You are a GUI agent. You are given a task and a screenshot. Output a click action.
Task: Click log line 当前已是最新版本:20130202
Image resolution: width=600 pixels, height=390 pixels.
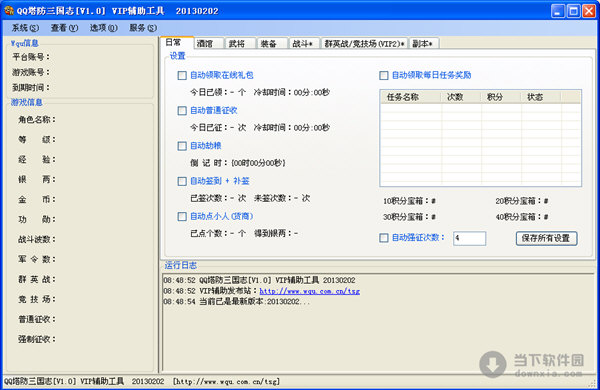[x=236, y=302]
